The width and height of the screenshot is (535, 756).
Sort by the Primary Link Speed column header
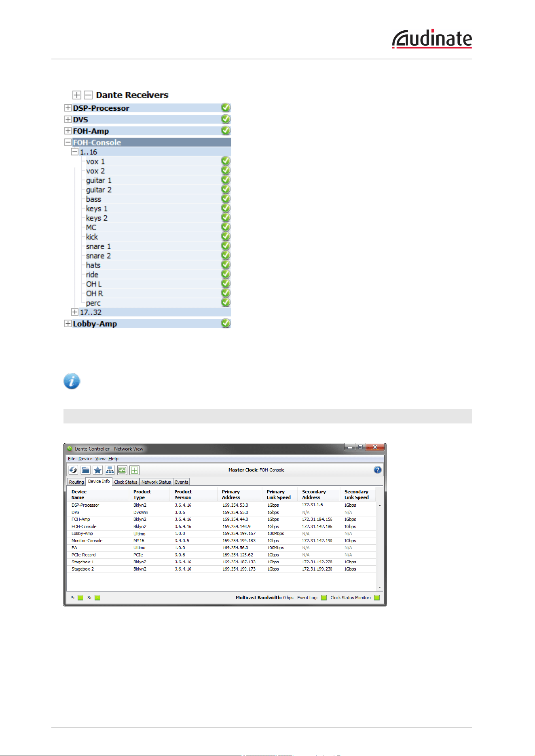click(280, 495)
